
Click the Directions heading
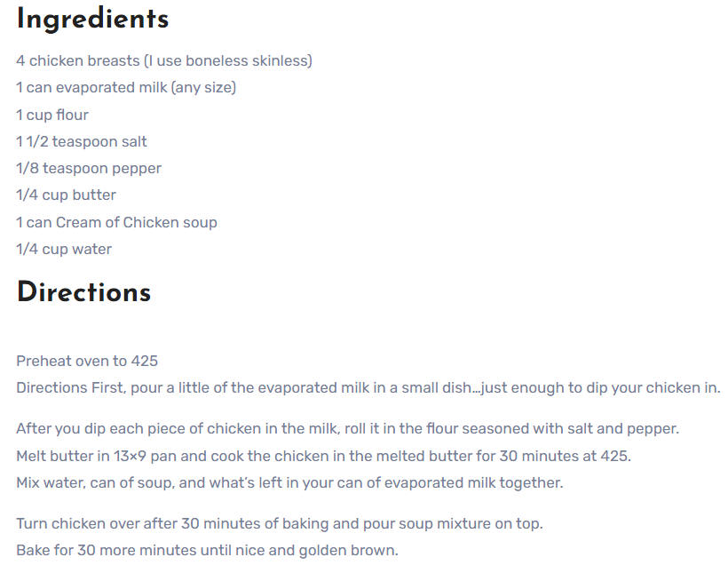pos(83,292)
